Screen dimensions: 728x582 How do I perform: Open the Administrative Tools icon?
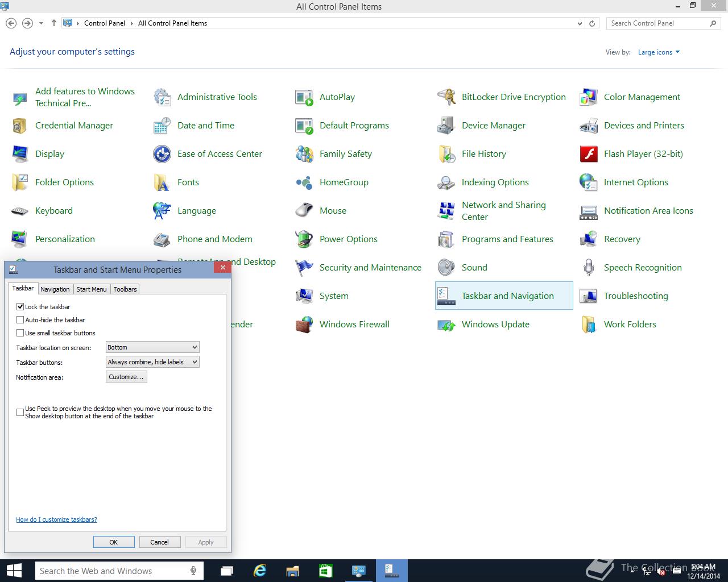click(162, 97)
